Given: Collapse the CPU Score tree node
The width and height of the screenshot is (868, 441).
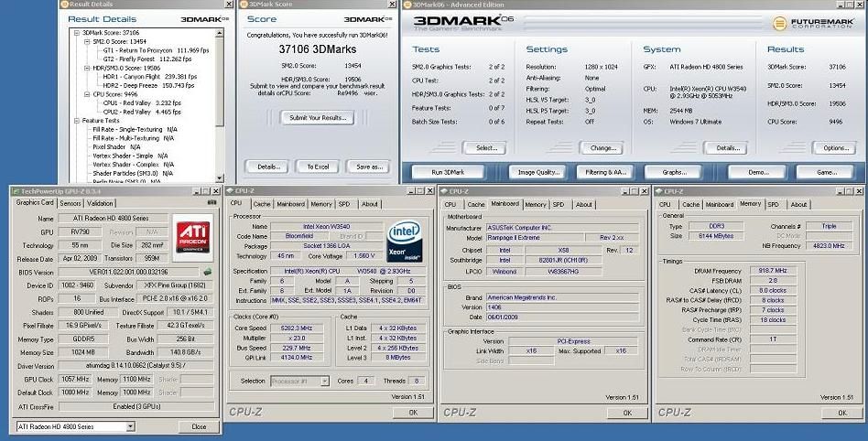Looking at the screenshot, I should (87, 94).
